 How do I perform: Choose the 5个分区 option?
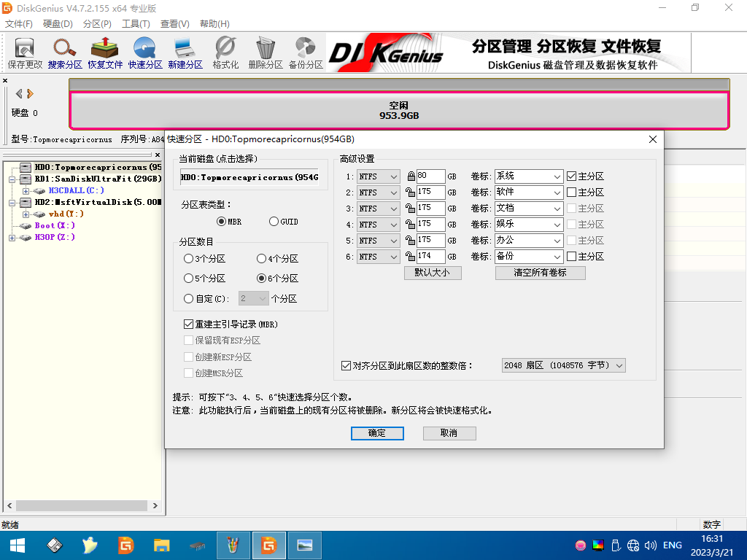189,278
